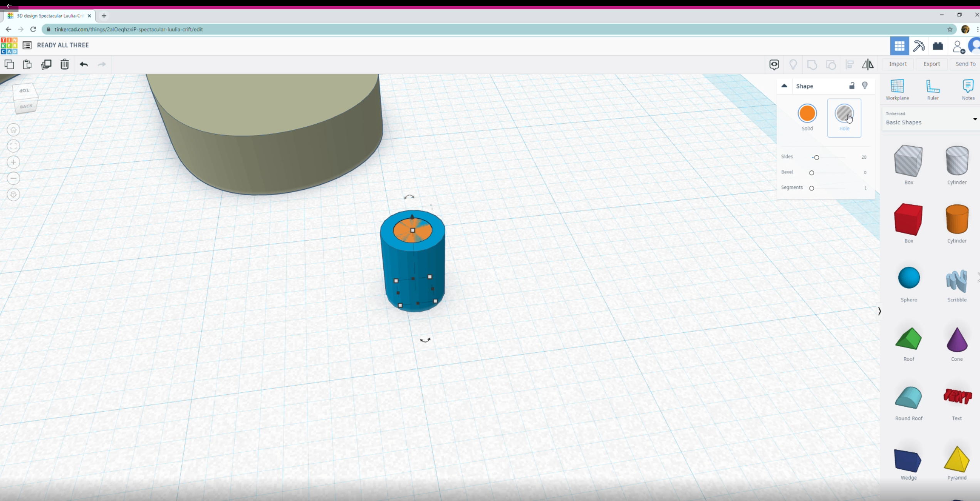Screen dimensions: 980x501
Task: Collapse the Shape panel arrow
Action: point(784,86)
